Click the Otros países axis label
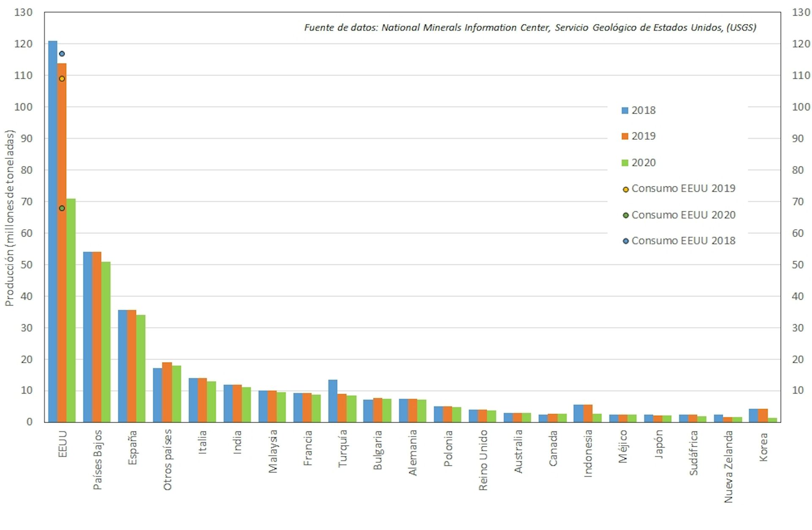The height and width of the screenshot is (530, 812). [x=167, y=460]
